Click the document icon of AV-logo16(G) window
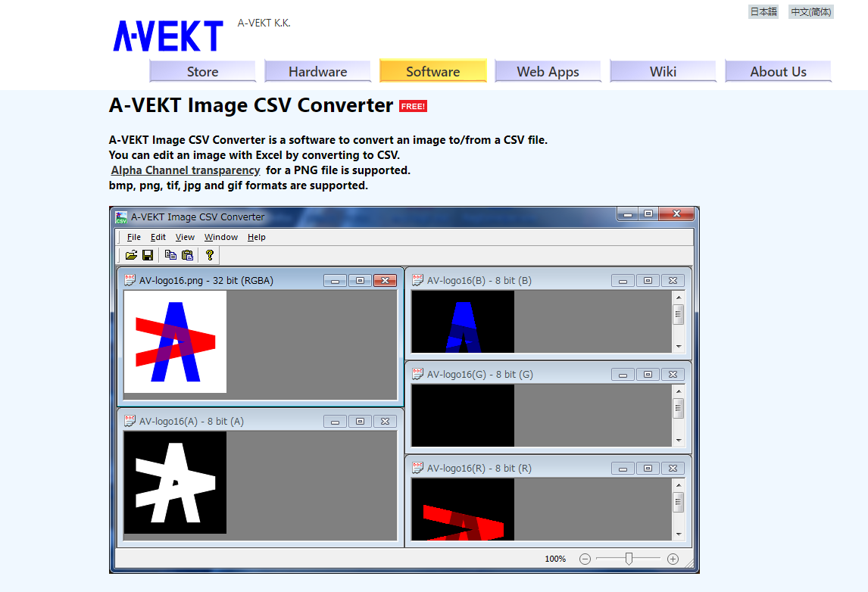The image size is (868, 592). coord(418,374)
